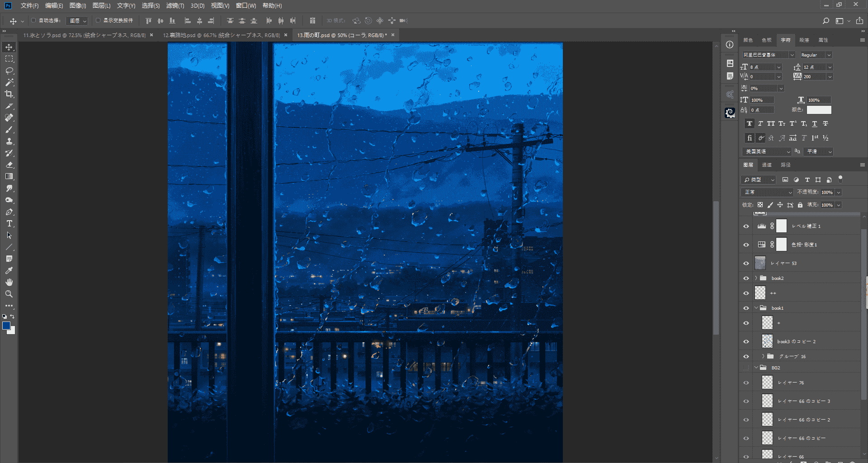Open the 滤镜(T) menu
This screenshot has height=463, width=868.
click(x=175, y=5)
